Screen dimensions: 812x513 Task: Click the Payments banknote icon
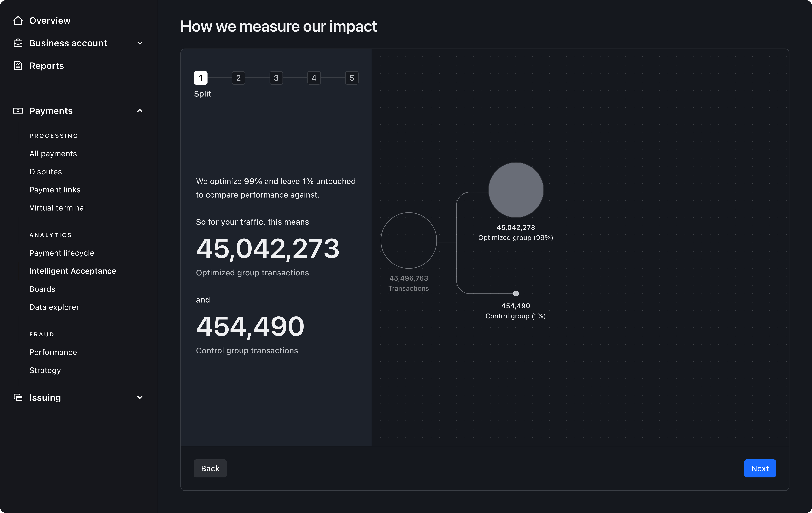(x=18, y=111)
